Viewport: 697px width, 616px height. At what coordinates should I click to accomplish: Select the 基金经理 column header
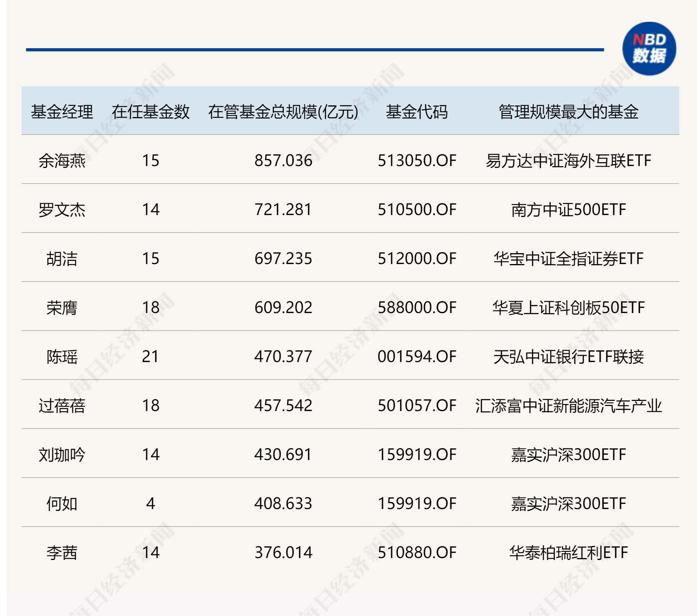(x=62, y=112)
